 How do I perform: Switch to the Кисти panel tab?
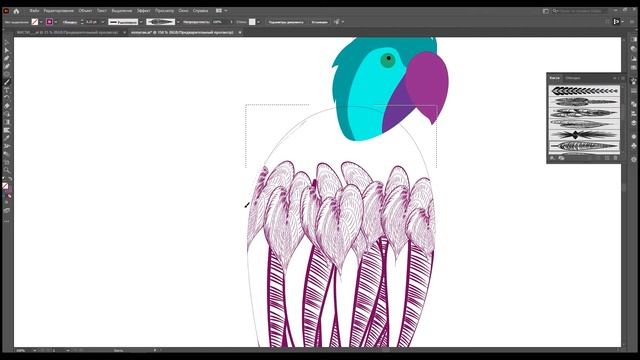(x=555, y=78)
